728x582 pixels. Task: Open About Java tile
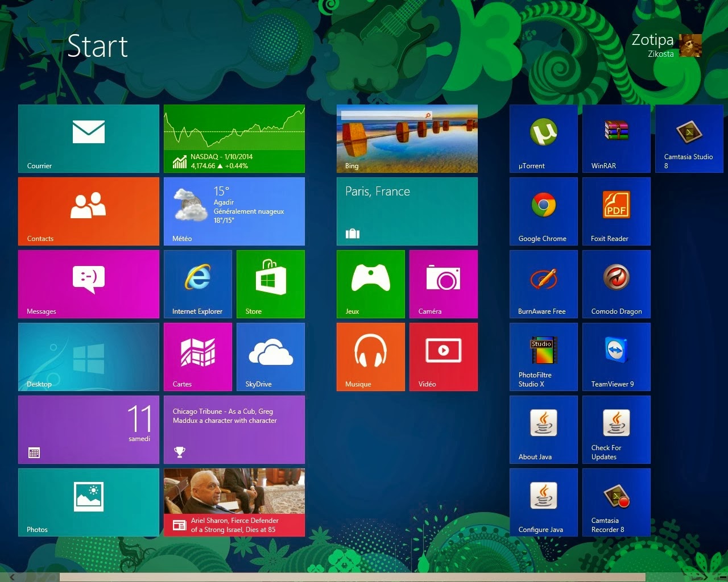click(544, 430)
